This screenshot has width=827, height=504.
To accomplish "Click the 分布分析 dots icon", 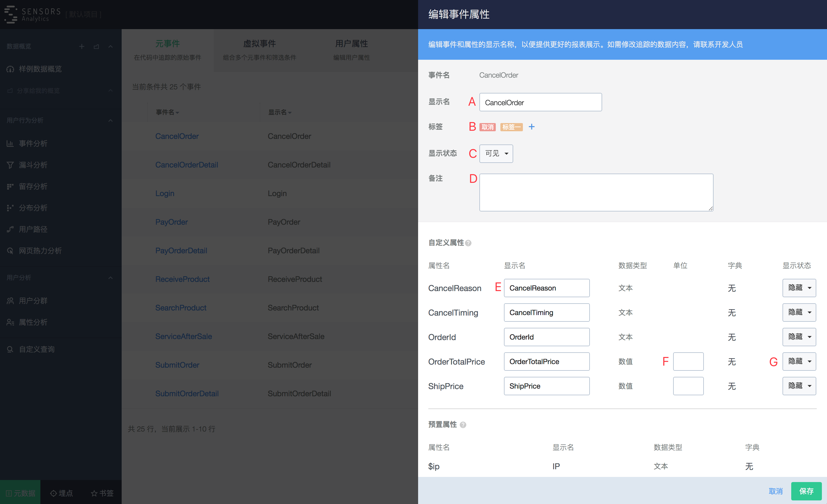I will [x=10, y=208].
